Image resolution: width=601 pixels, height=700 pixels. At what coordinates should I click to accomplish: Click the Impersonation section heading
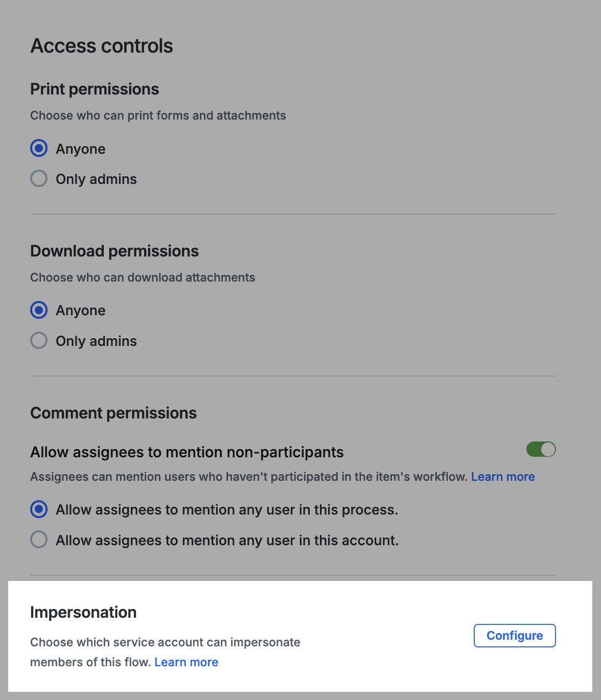click(x=83, y=612)
